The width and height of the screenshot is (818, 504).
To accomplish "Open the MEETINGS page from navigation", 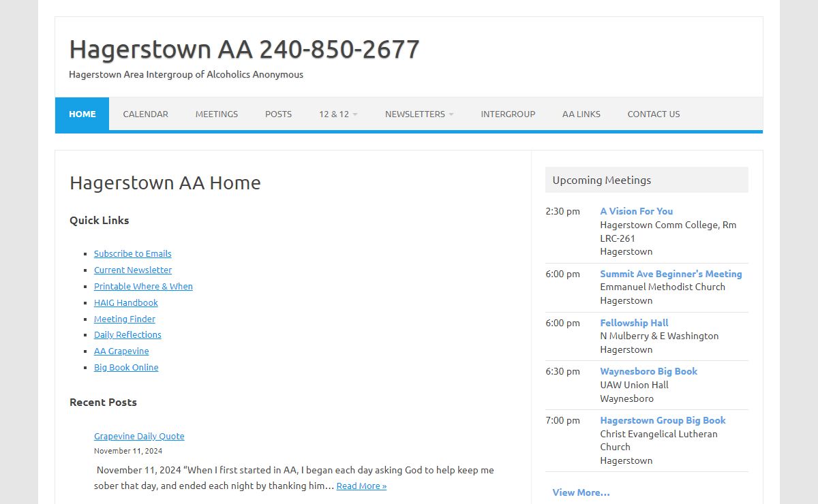I will coord(217,114).
